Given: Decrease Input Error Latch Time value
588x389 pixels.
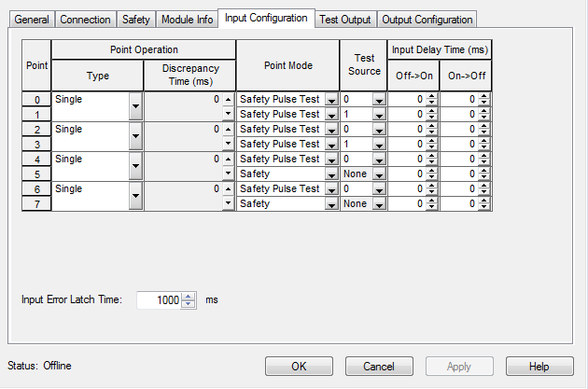Looking at the screenshot, I should [189, 304].
